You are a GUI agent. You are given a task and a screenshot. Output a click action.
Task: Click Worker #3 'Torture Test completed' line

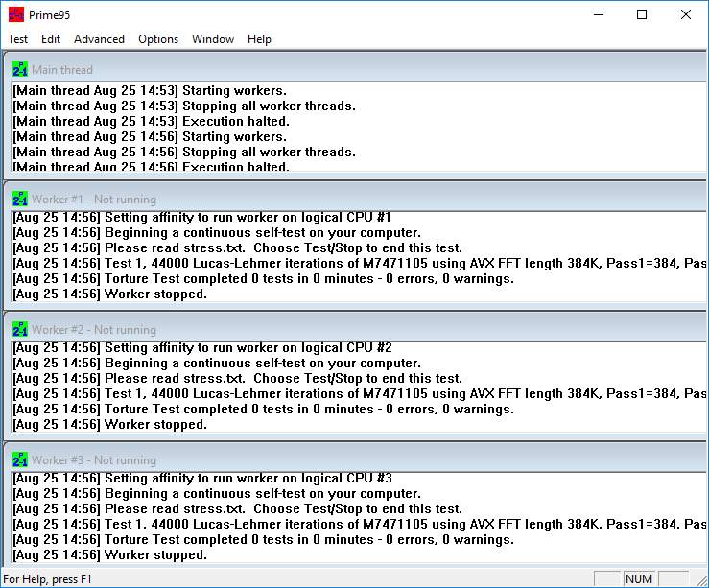coord(263,540)
